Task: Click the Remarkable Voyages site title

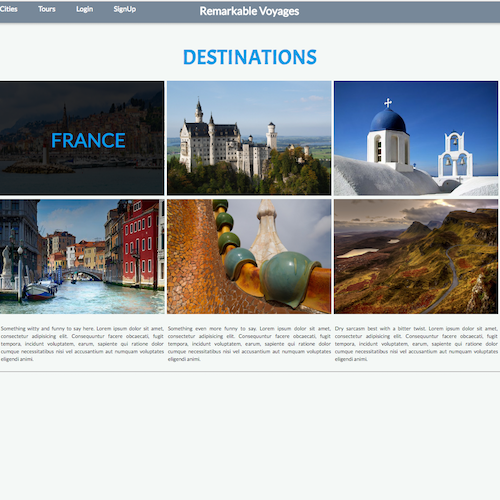Action: click(x=249, y=11)
